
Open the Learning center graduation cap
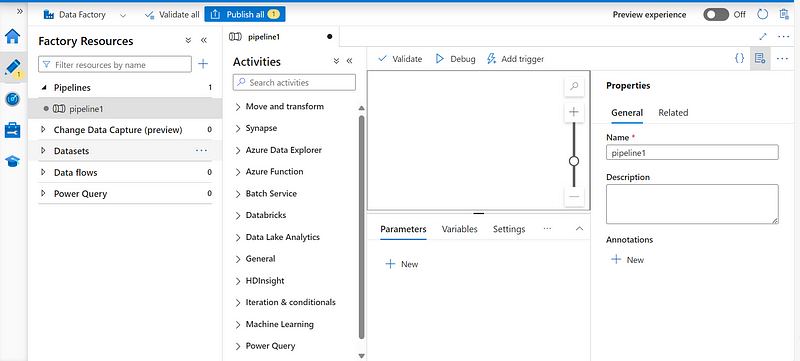pyautogui.click(x=12, y=161)
